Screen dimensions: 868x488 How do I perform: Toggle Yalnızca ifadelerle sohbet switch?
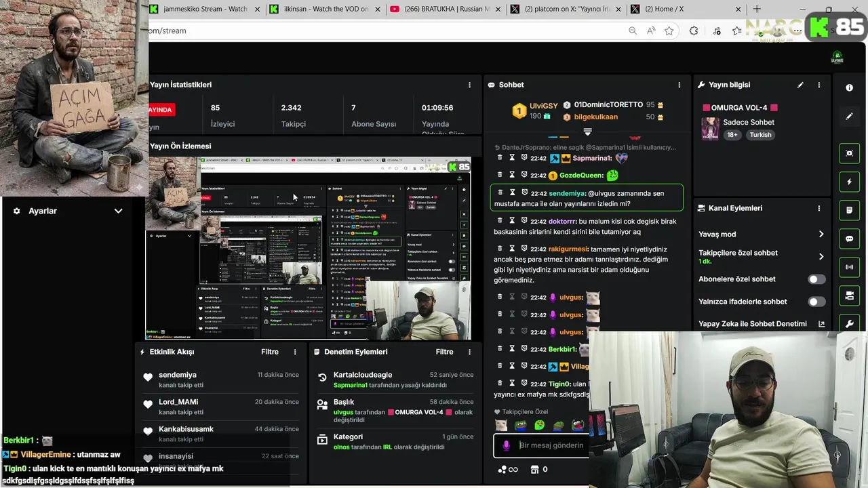click(x=817, y=302)
